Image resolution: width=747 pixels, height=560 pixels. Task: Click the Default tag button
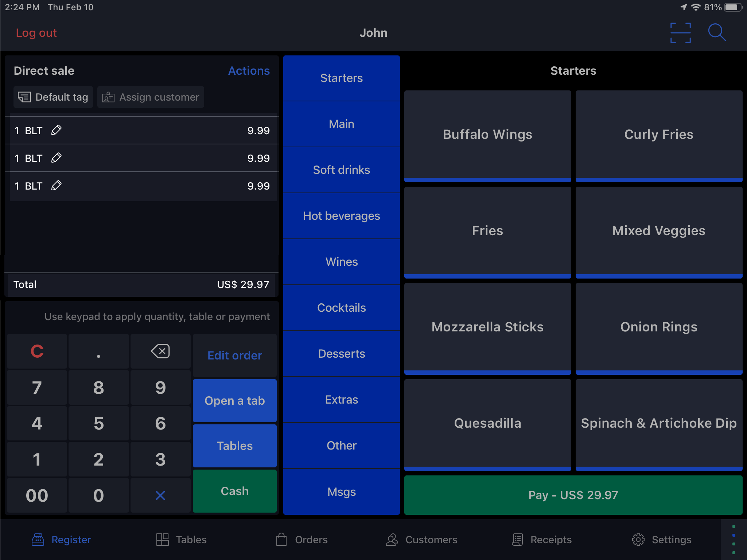pos(53,97)
